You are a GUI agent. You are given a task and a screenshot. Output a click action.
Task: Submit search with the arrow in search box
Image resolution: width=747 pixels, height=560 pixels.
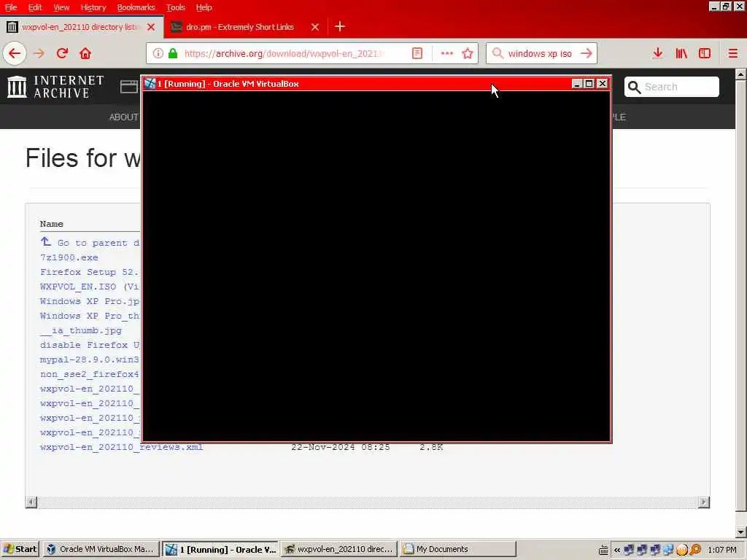[587, 53]
